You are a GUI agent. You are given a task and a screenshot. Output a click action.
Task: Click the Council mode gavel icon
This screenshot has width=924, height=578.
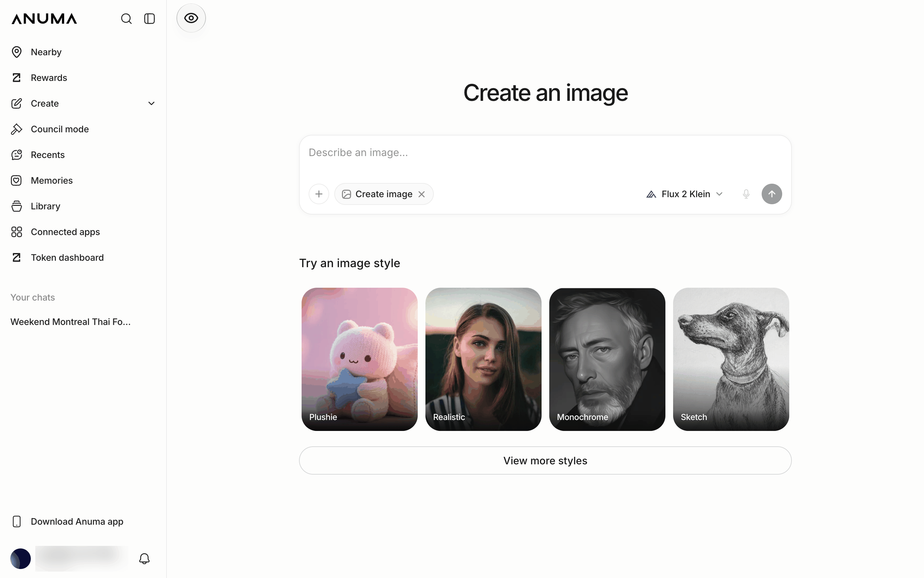(x=16, y=129)
